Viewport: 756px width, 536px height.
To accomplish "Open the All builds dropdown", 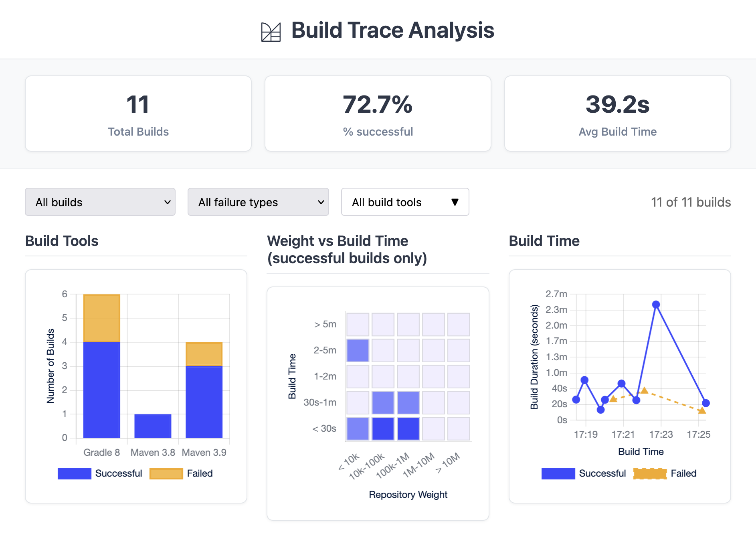I will tap(100, 202).
